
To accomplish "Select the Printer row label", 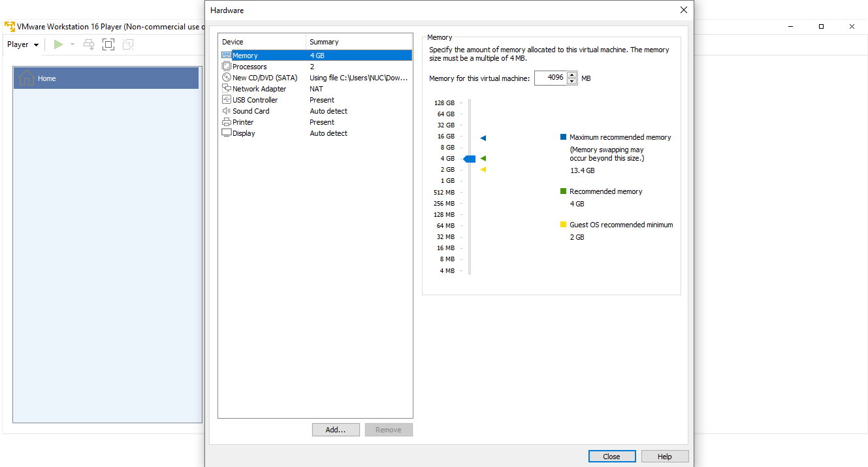I will coord(243,122).
